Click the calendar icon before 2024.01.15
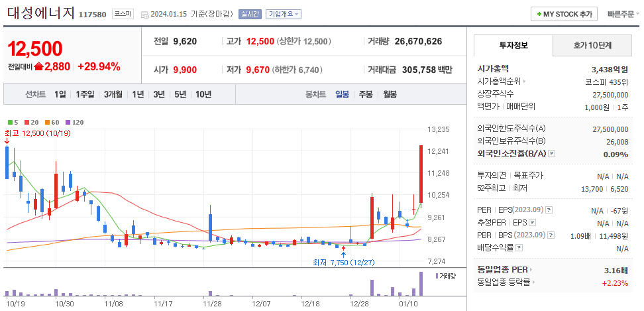 pyautogui.click(x=144, y=15)
